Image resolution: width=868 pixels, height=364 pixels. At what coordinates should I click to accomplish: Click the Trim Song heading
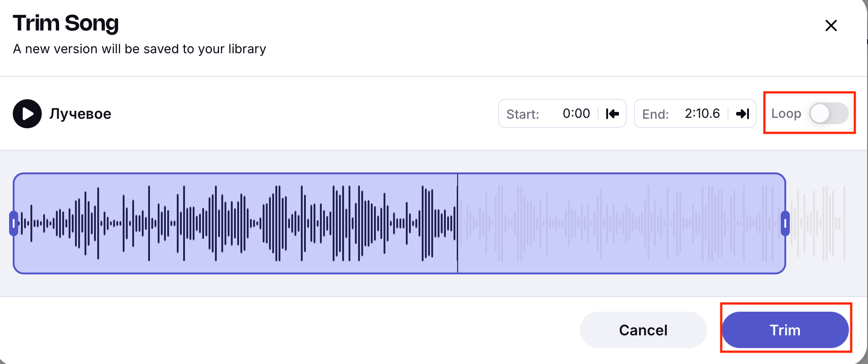click(x=66, y=23)
